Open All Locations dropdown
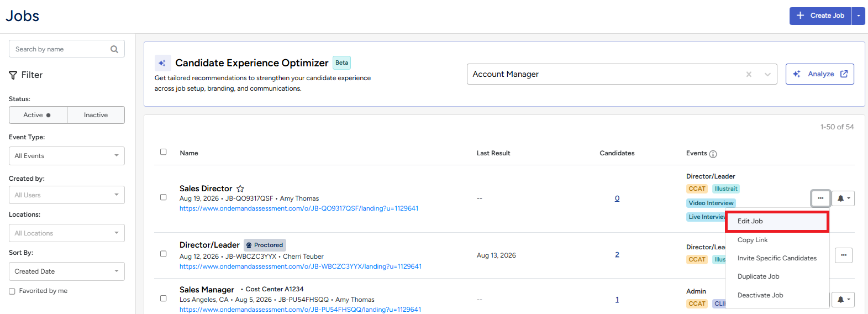The width and height of the screenshot is (868, 314). [67, 233]
